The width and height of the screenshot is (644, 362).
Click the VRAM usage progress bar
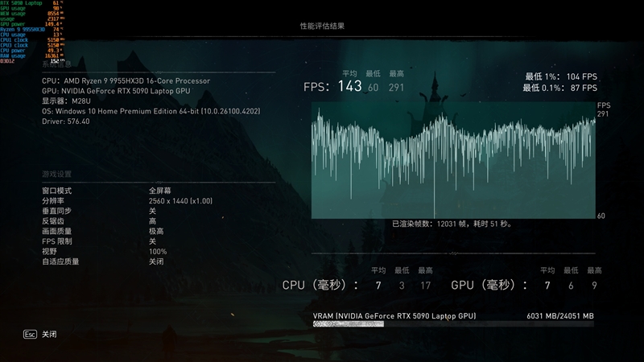(453, 324)
